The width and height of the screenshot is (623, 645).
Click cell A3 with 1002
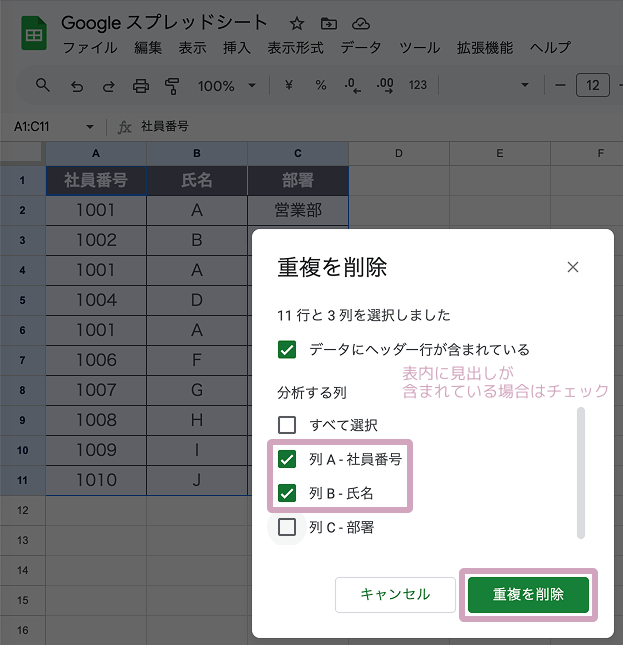[96, 240]
